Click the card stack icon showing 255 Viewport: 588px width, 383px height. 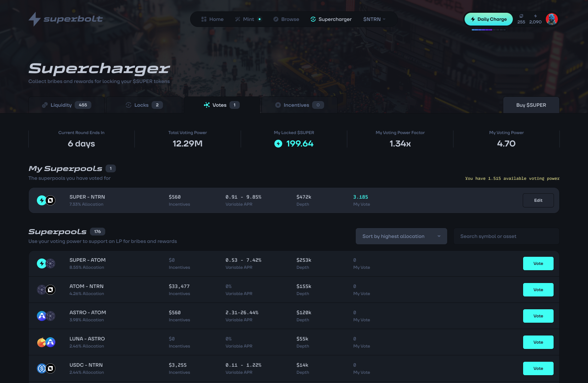pos(521,16)
